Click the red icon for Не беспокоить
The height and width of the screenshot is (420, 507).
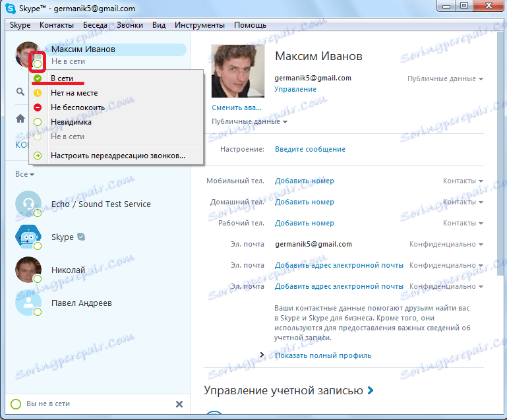click(x=38, y=107)
